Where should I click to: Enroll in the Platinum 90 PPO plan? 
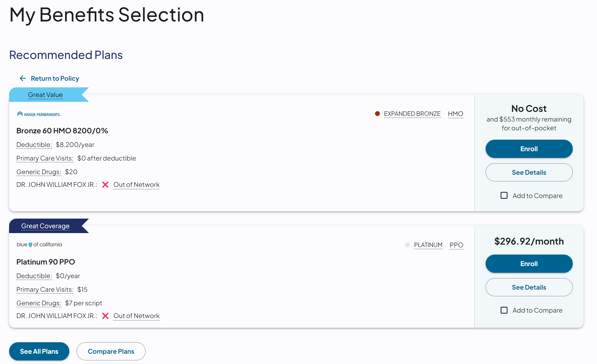point(529,264)
